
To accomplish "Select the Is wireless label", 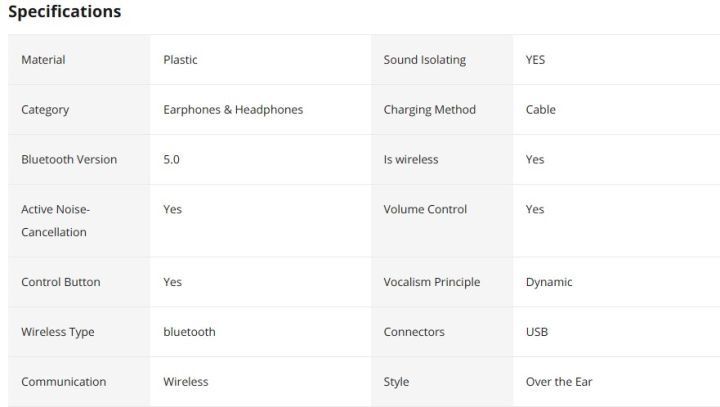I will (410, 160).
